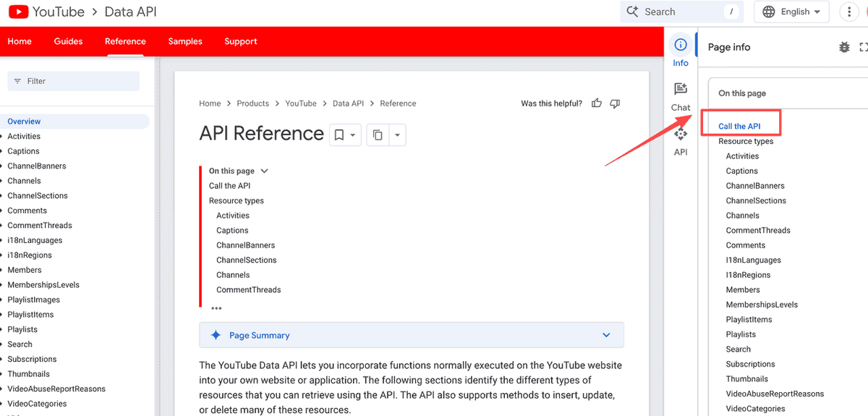The height and width of the screenshot is (416, 868).
Task: Click Resource types in Page info panel
Action: (746, 141)
